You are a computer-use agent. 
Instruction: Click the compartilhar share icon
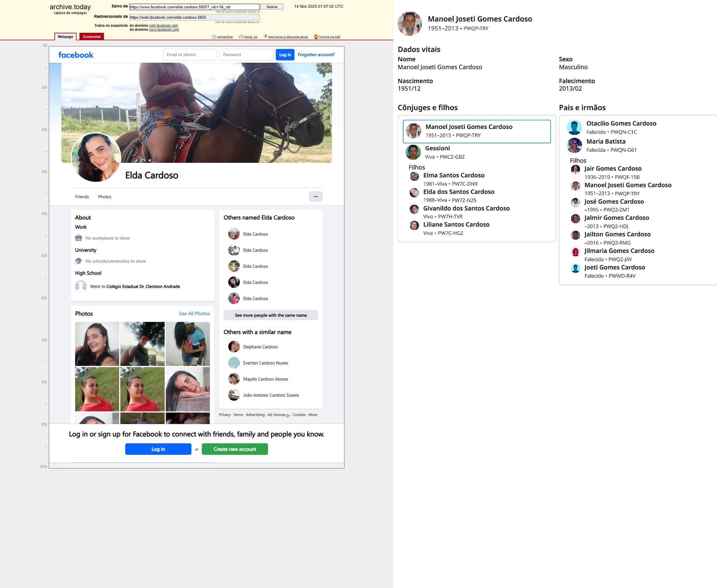click(214, 37)
